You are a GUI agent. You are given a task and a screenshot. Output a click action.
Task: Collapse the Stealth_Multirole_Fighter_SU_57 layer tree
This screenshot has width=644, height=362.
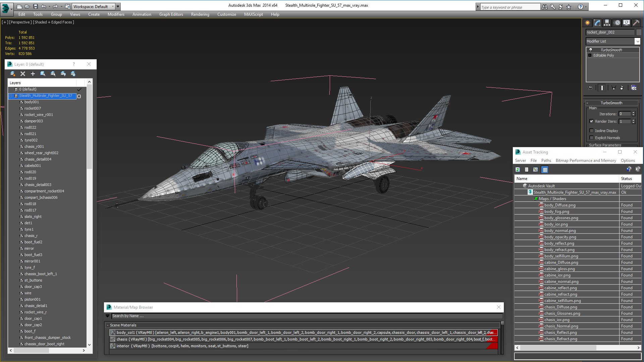10,96
